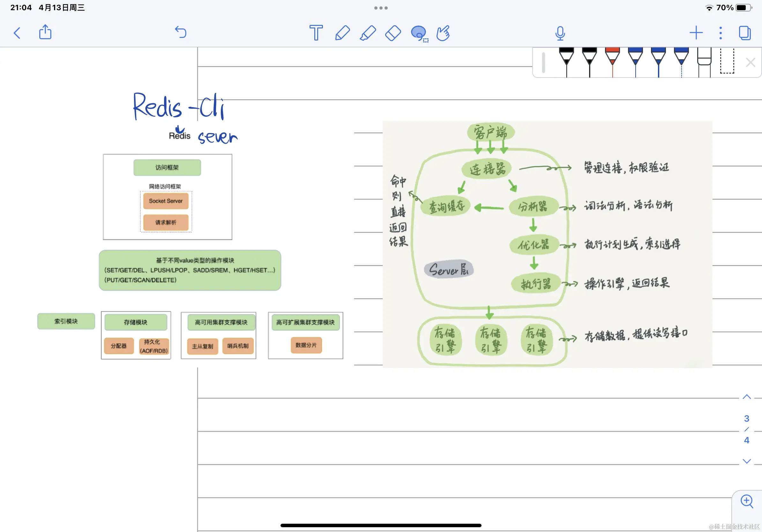Tap the Wi-Fi status icon
Viewport: 762px width, 532px height.
click(709, 8)
